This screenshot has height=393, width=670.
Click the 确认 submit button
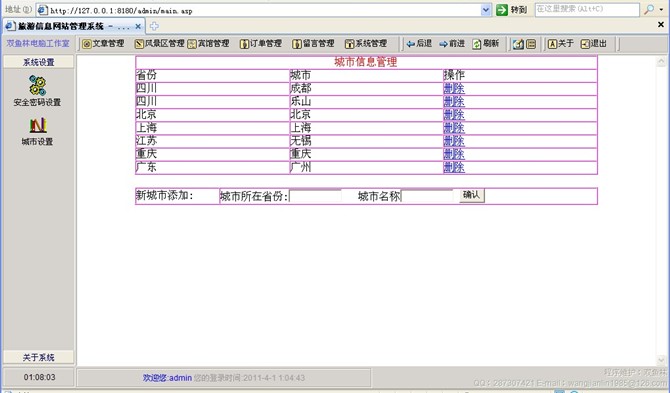[x=472, y=195]
